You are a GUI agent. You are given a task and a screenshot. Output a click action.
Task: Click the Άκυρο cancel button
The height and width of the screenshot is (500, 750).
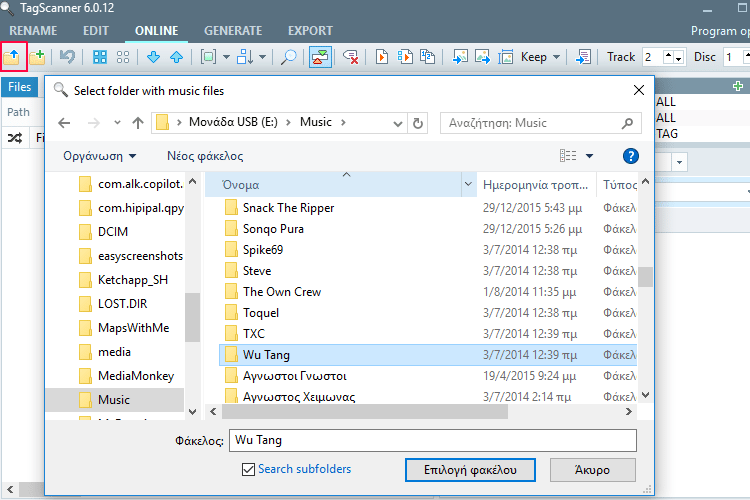point(593,470)
